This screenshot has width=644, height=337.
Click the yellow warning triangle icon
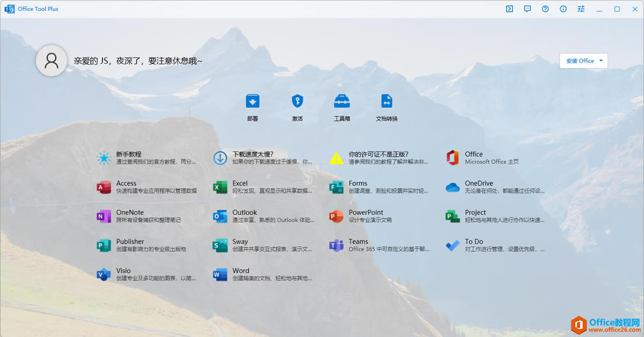click(336, 158)
